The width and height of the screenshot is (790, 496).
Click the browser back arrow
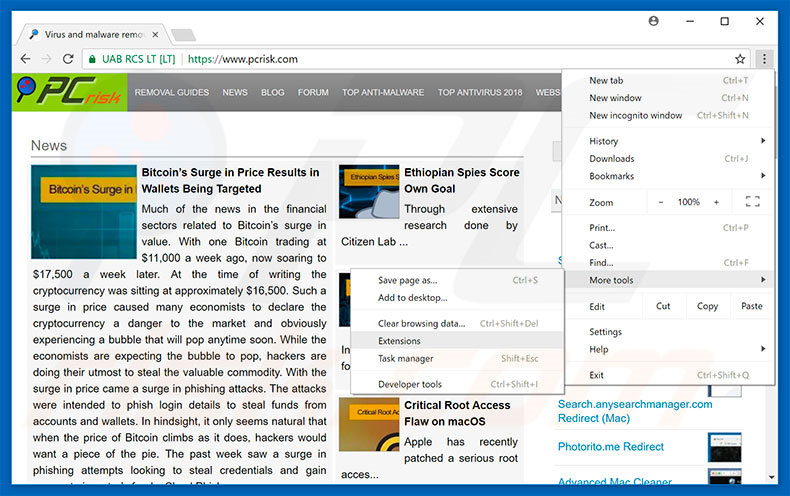tap(25, 59)
